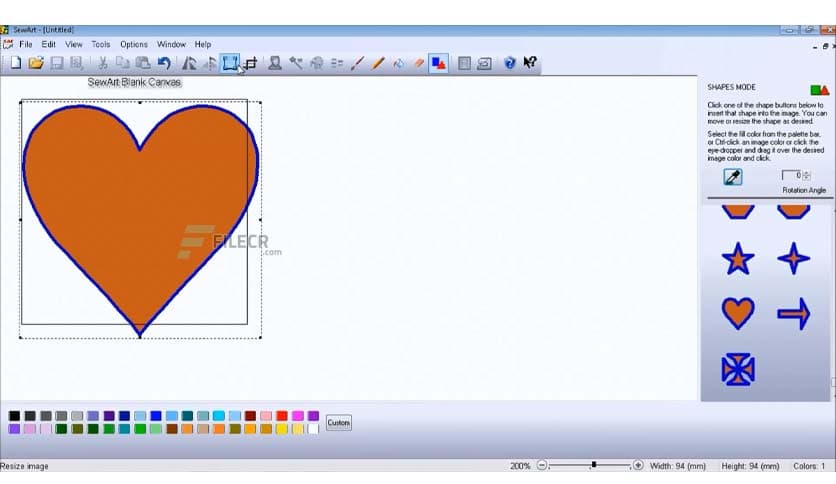Create a new blank canvas file
Image resolution: width=836 pixels, height=484 pixels.
pos(15,63)
